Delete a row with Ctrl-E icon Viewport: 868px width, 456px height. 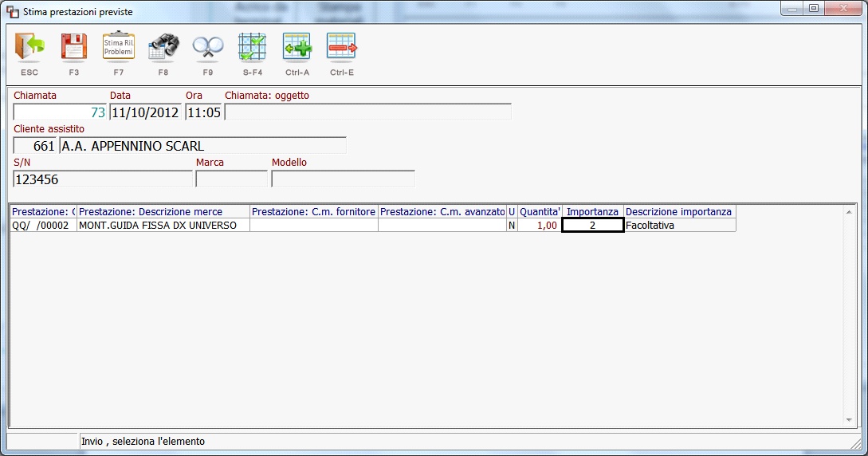[x=342, y=47]
